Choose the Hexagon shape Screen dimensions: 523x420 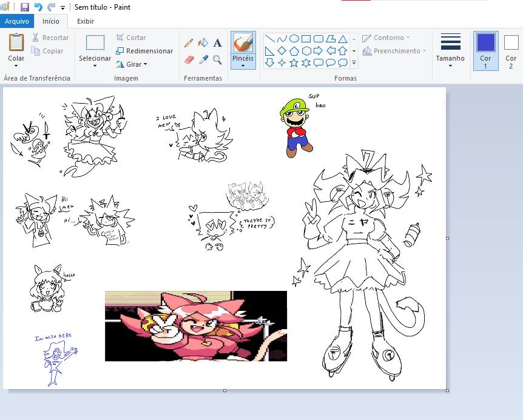(x=306, y=51)
